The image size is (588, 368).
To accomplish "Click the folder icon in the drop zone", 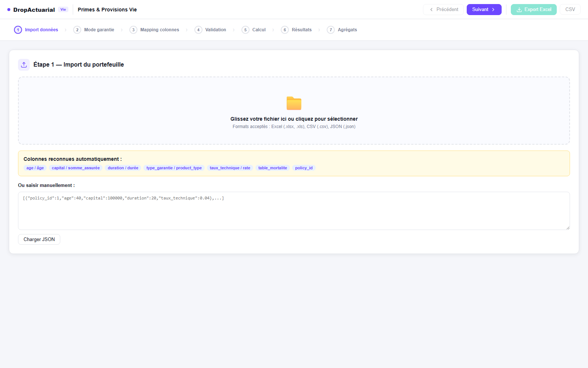I will pos(294,103).
